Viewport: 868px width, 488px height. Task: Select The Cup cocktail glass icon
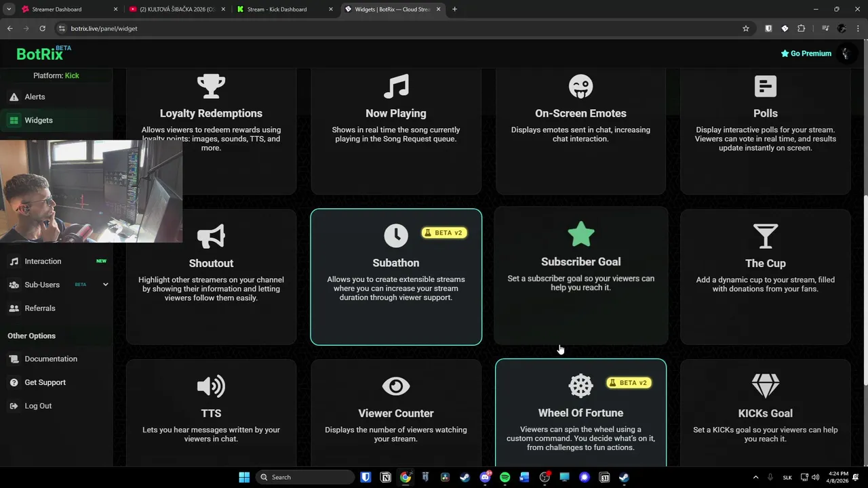[x=766, y=236]
